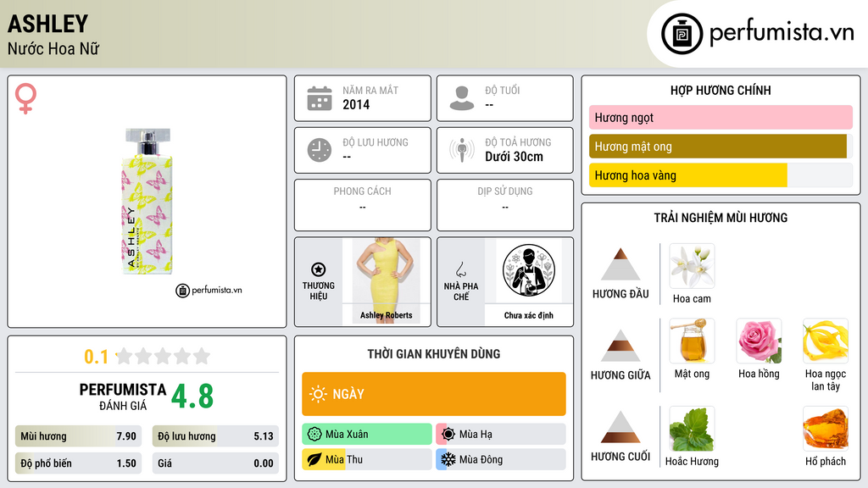Click the Hương hoa vàng accord bar
This screenshot has width=868, height=488.
pos(721,175)
